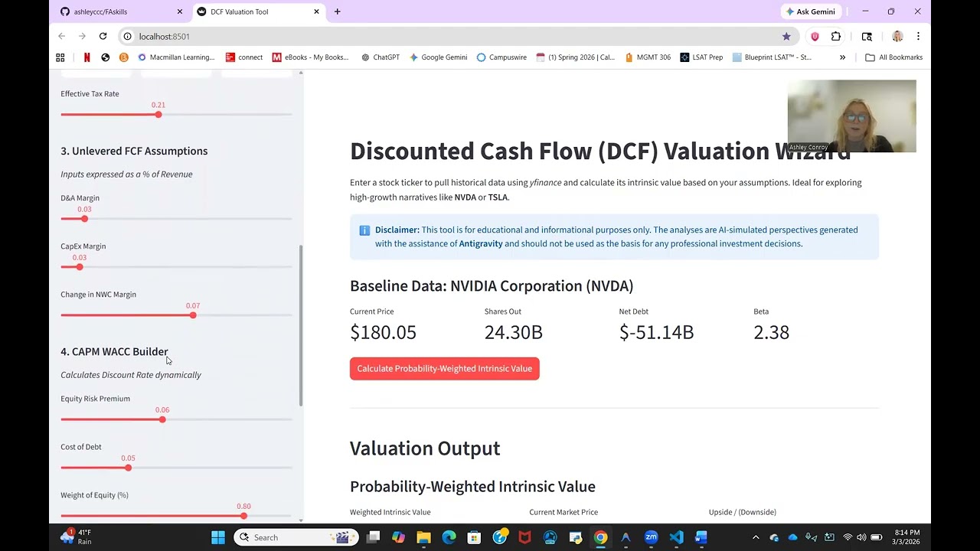Adjust the Cost of Debt slider
Viewport: 980px width, 551px height.
pyautogui.click(x=128, y=468)
